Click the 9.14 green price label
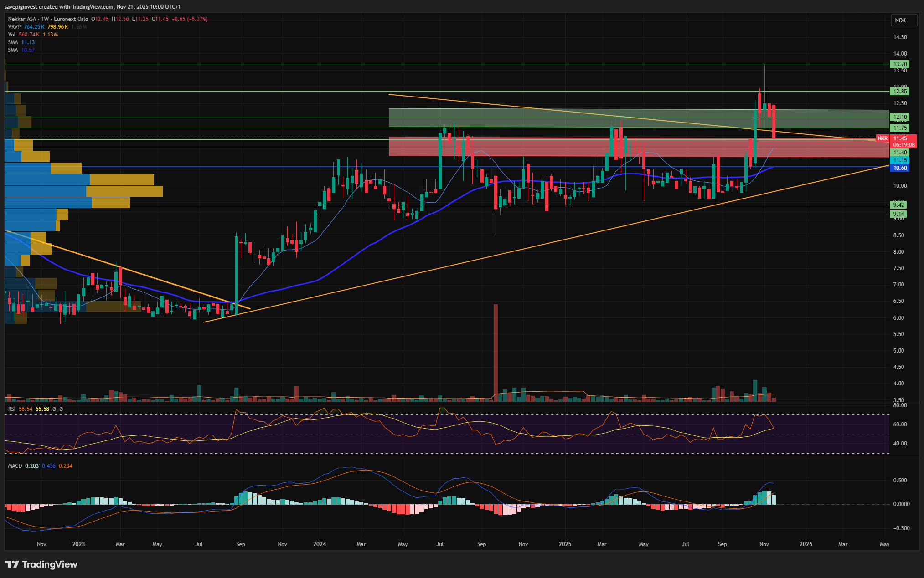 pos(898,214)
